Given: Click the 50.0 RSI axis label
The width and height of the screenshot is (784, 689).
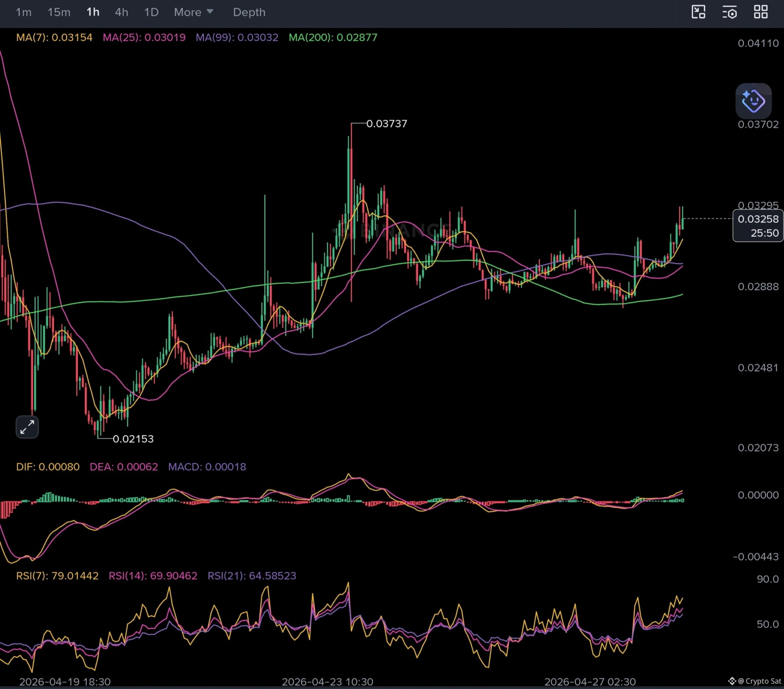Looking at the screenshot, I should [x=768, y=624].
